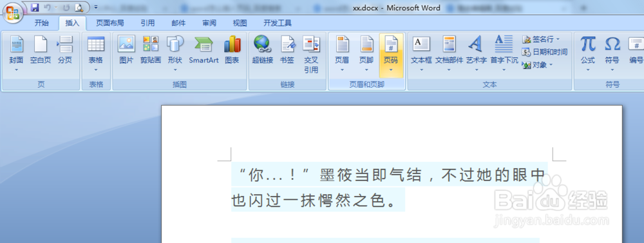Expand Customize Quick Access Toolbar arrow
This screenshot has height=243, width=644.
pos(96,7)
